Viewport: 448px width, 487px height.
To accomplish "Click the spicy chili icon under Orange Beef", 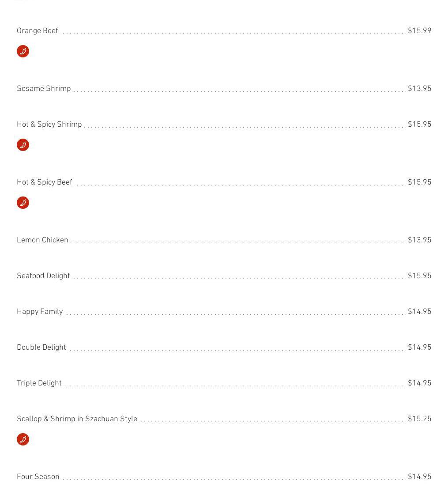I will 23,51.
